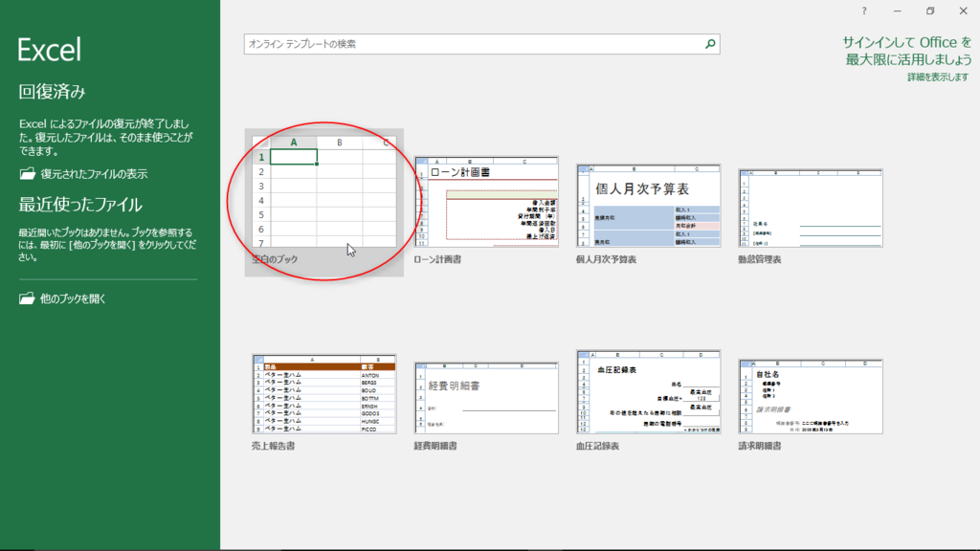Click the search magnifier icon

[709, 43]
